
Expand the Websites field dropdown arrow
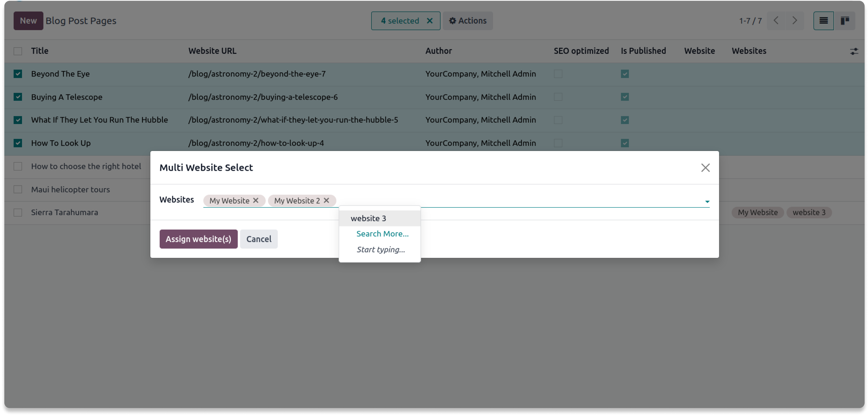click(707, 201)
